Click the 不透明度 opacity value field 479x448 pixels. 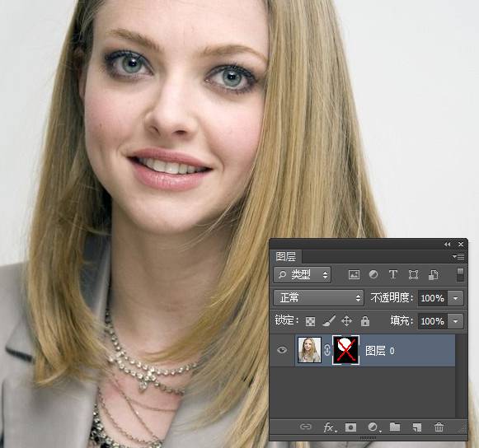pos(433,298)
